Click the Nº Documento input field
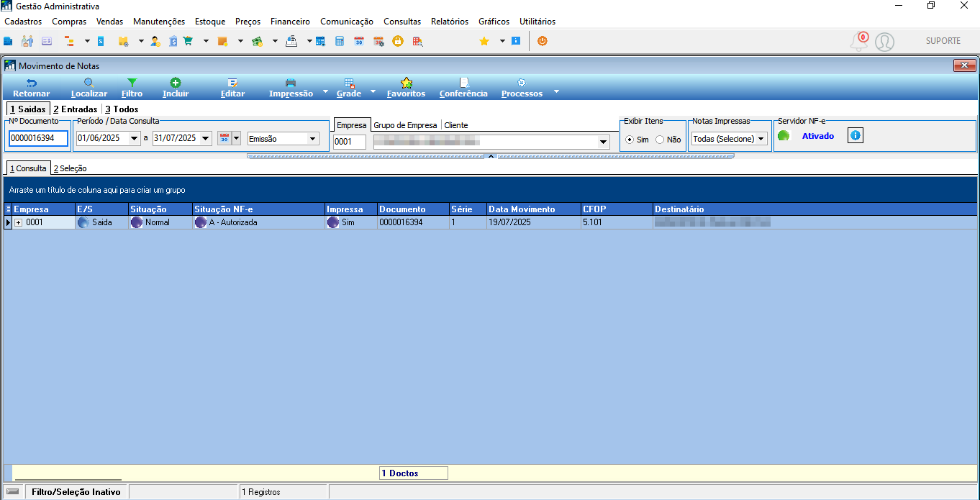Image resolution: width=980 pixels, height=500 pixels. [x=38, y=139]
